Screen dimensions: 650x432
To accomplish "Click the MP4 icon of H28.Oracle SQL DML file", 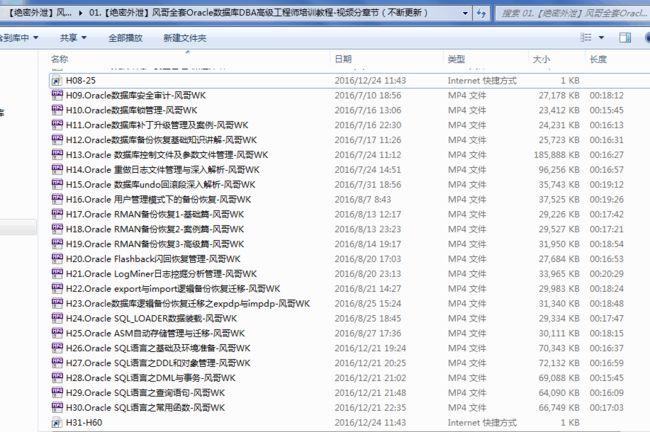I will point(57,378).
